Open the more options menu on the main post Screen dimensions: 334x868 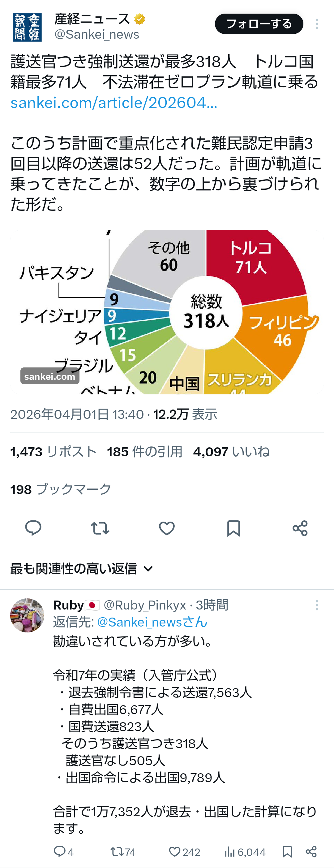[x=316, y=24]
